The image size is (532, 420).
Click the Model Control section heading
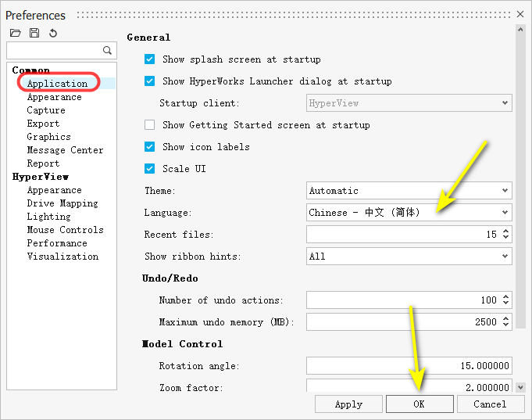(183, 344)
